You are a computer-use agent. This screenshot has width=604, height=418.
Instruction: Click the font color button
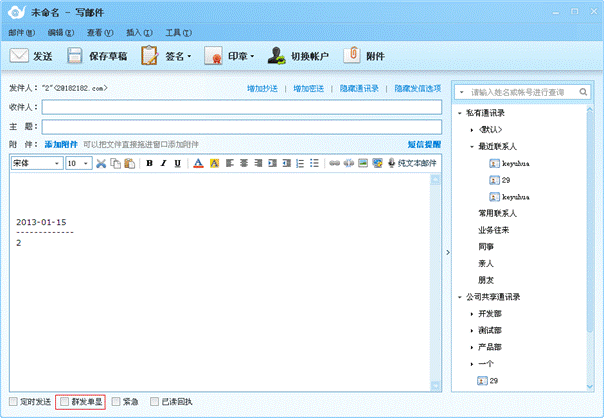[x=198, y=163]
